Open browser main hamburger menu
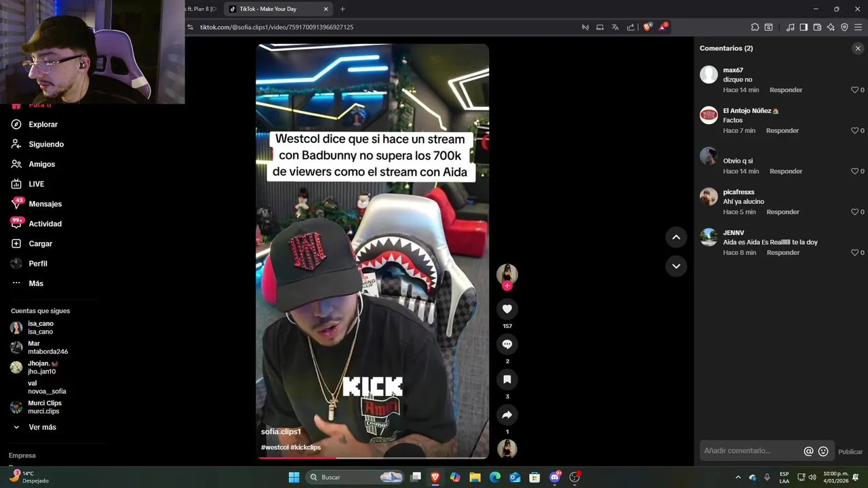The width and height of the screenshot is (868, 488). coord(858,27)
